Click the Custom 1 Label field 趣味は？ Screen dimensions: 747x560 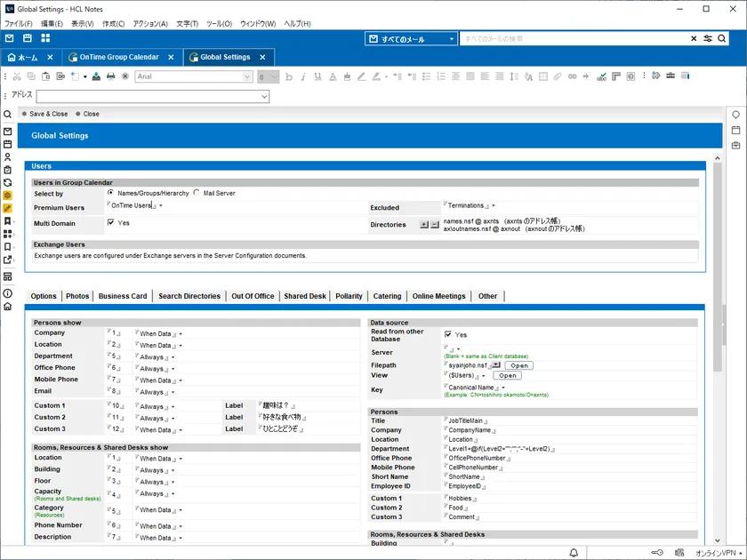pos(282,405)
